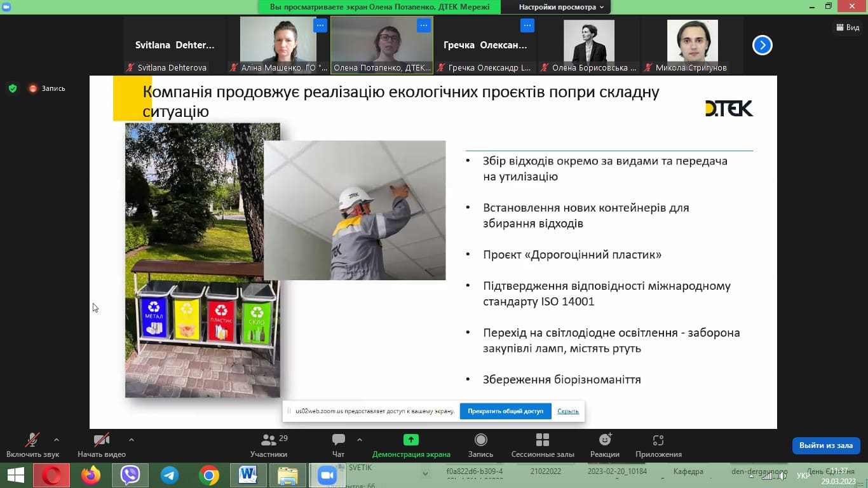The height and width of the screenshot is (488, 868).
Task: Open Google Chrome from taskbar
Action: click(x=208, y=475)
